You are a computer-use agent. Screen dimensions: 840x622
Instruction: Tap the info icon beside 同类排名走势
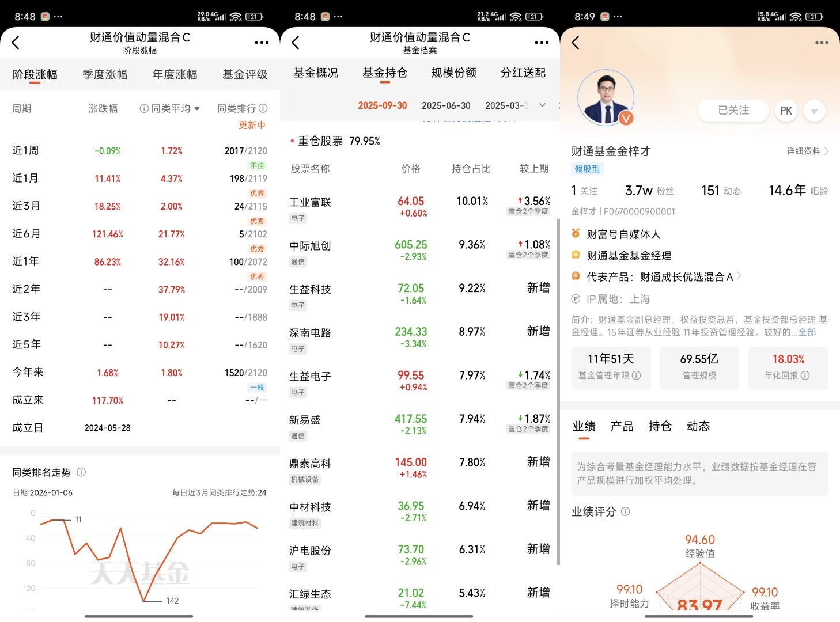click(x=81, y=472)
